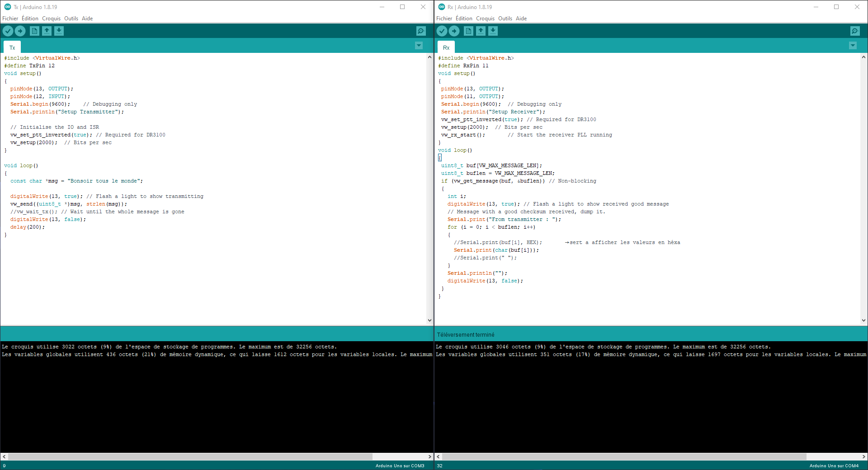The height and width of the screenshot is (470, 868).
Task: Verify the Tx sketch
Action: click(x=8, y=31)
